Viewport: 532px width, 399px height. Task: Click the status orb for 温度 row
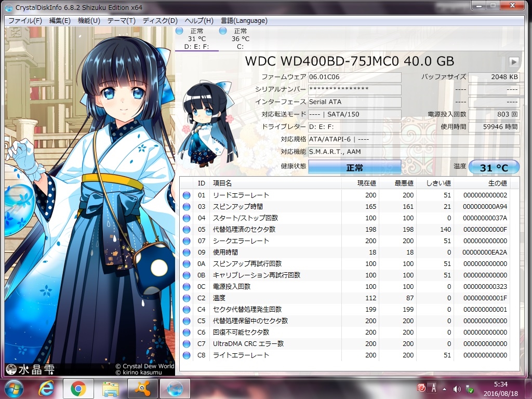click(187, 298)
